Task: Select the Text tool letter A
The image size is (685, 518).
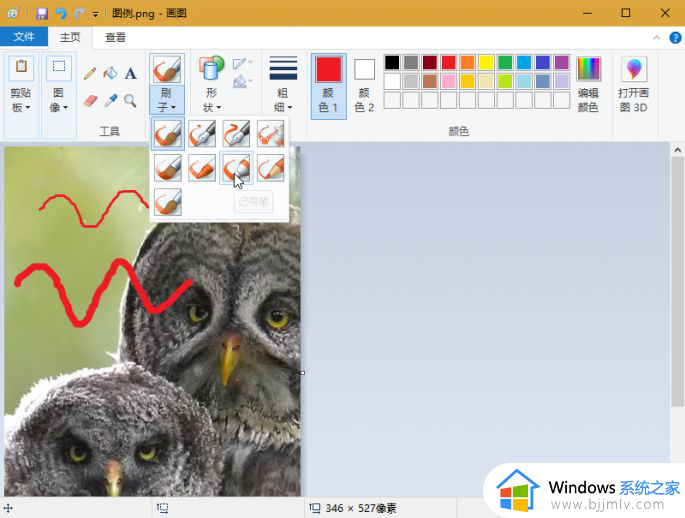Action: [x=130, y=73]
